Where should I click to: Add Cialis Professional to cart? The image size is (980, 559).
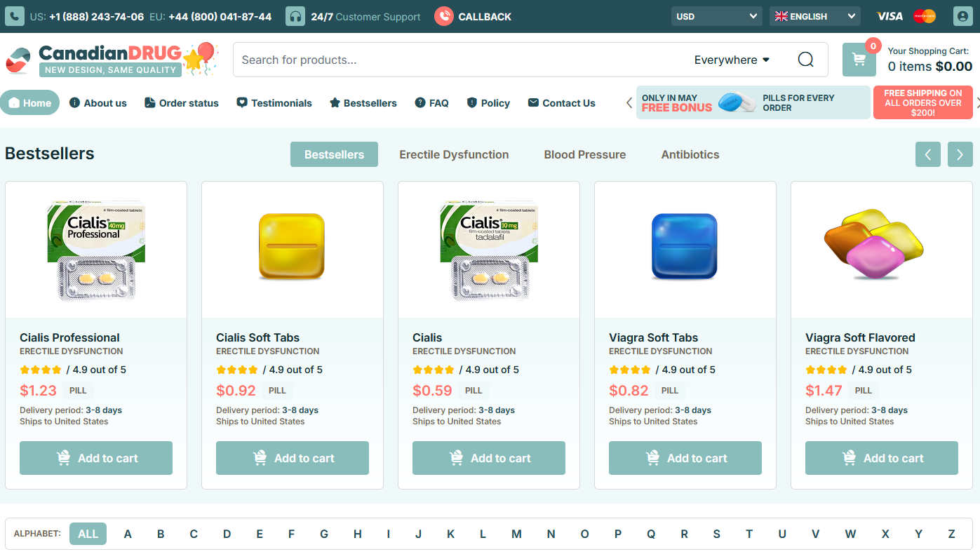click(x=96, y=458)
